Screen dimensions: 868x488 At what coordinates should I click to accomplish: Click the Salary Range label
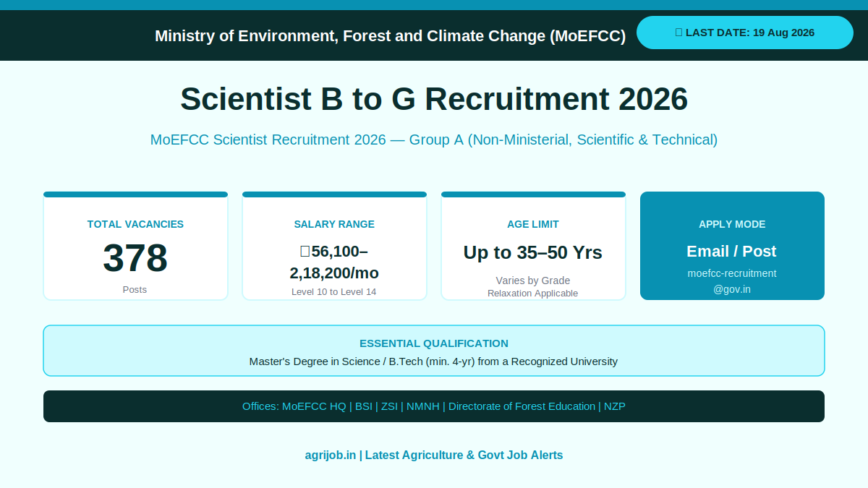point(334,224)
